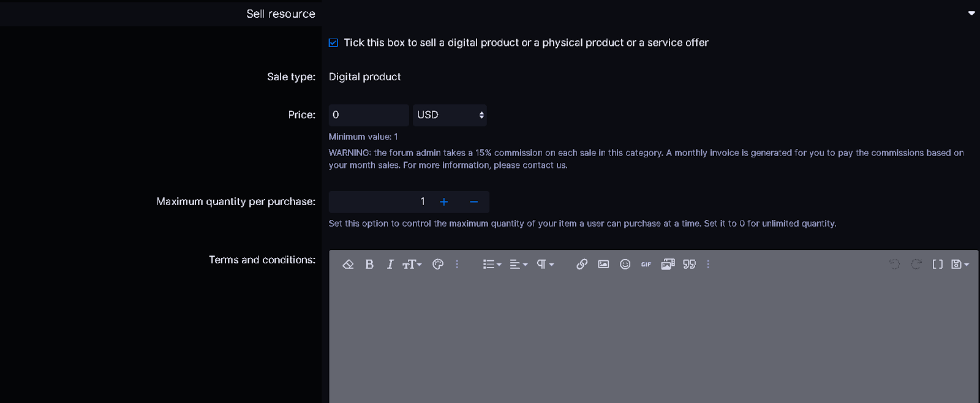
Task: Open the media gallery icon
Action: pos(668,265)
